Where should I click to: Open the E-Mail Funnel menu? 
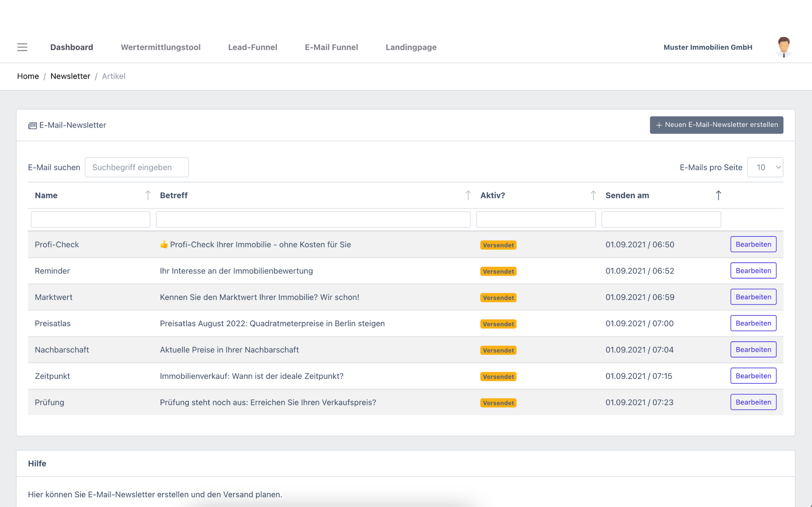click(331, 47)
